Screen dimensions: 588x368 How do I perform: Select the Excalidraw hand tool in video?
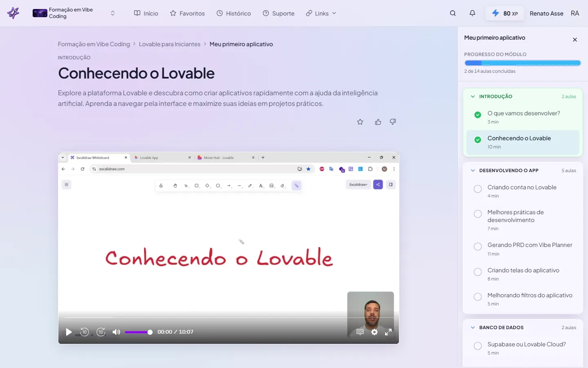click(175, 186)
